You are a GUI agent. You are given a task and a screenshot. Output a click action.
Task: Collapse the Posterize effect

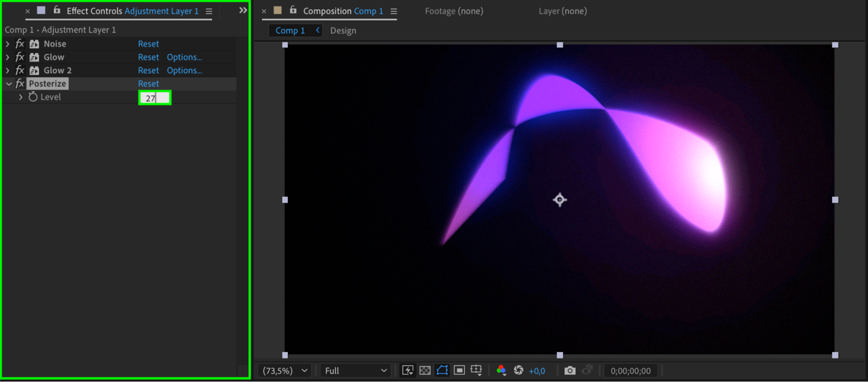point(8,84)
